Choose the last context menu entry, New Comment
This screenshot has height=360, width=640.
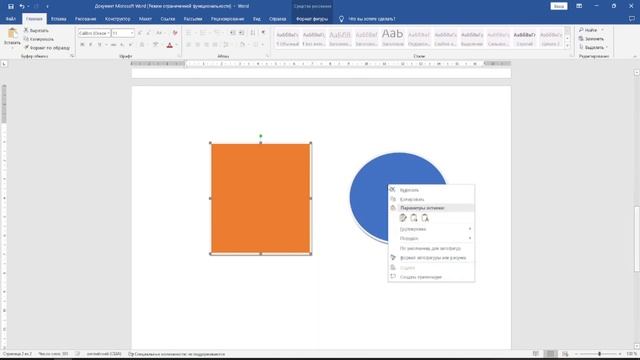click(x=431, y=277)
